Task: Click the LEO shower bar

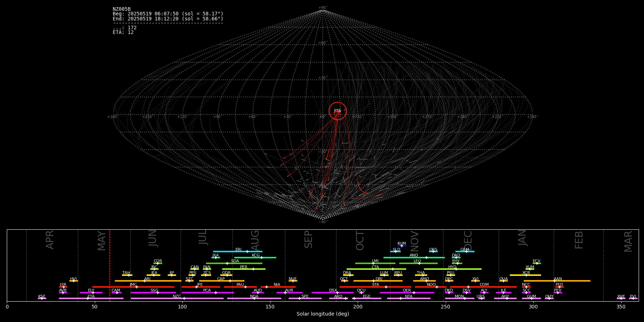Action: (x=418, y=263)
